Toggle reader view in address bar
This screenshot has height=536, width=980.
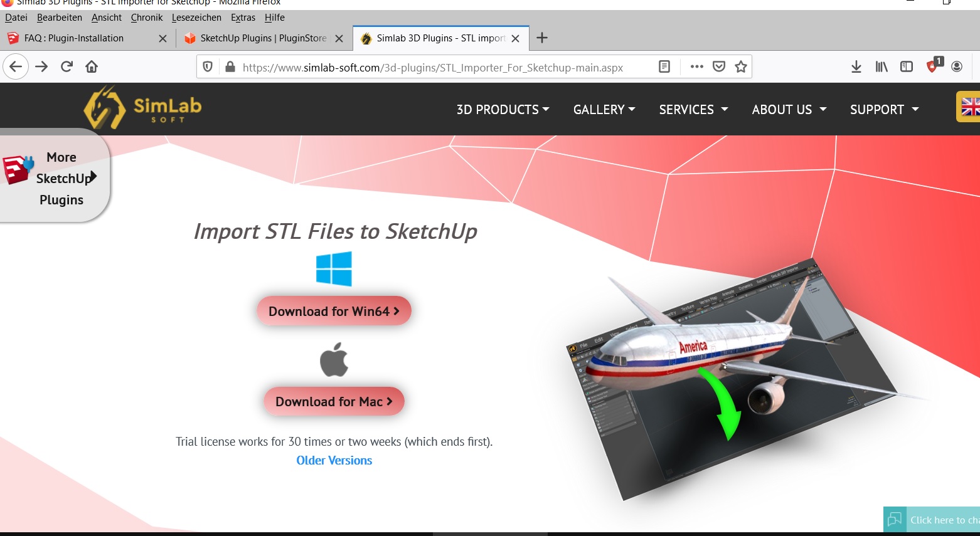664,66
